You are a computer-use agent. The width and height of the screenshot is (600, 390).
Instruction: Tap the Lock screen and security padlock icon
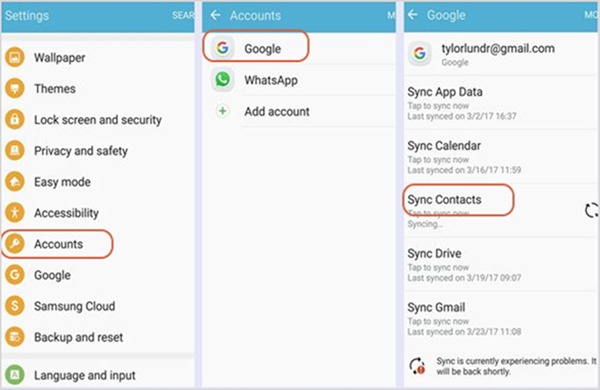tap(15, 119)
